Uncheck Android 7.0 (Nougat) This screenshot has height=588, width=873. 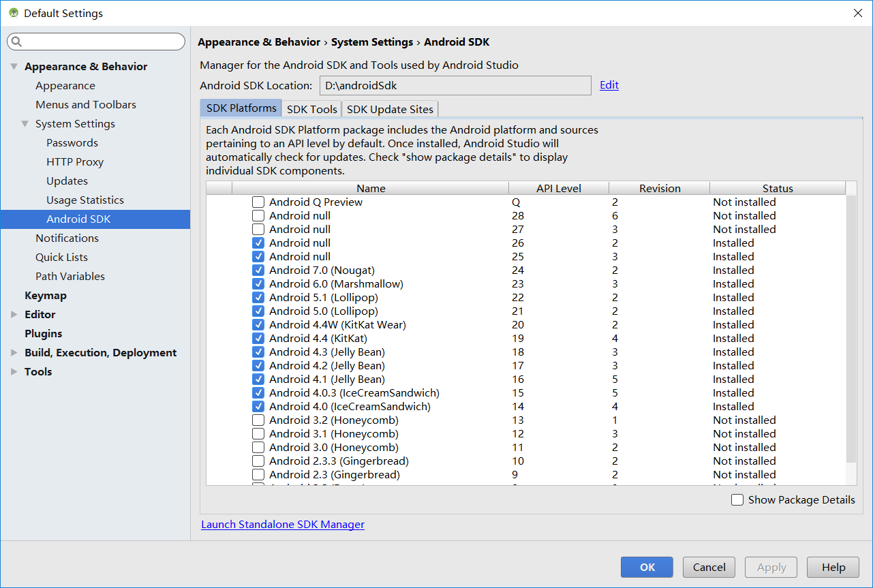click(x=258, y=270)
